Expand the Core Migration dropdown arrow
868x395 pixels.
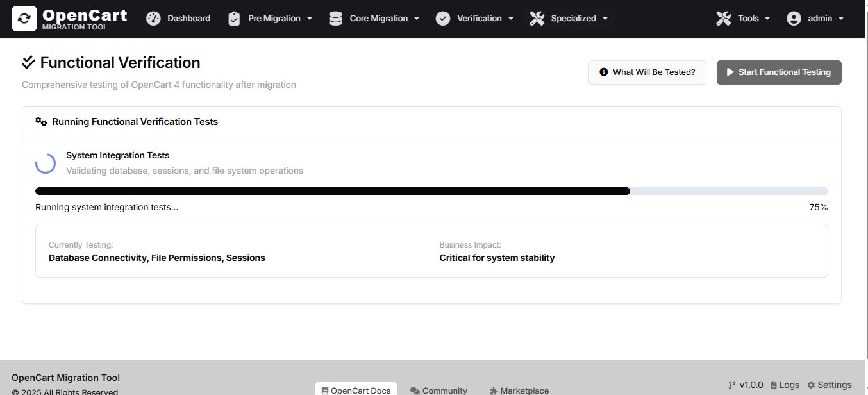417,19
